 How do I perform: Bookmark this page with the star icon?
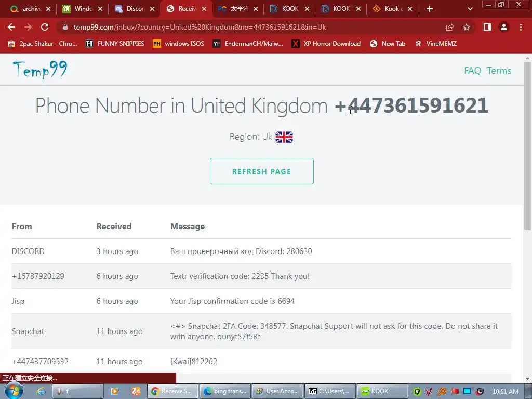pyautogui.click(x=467, y=27)
